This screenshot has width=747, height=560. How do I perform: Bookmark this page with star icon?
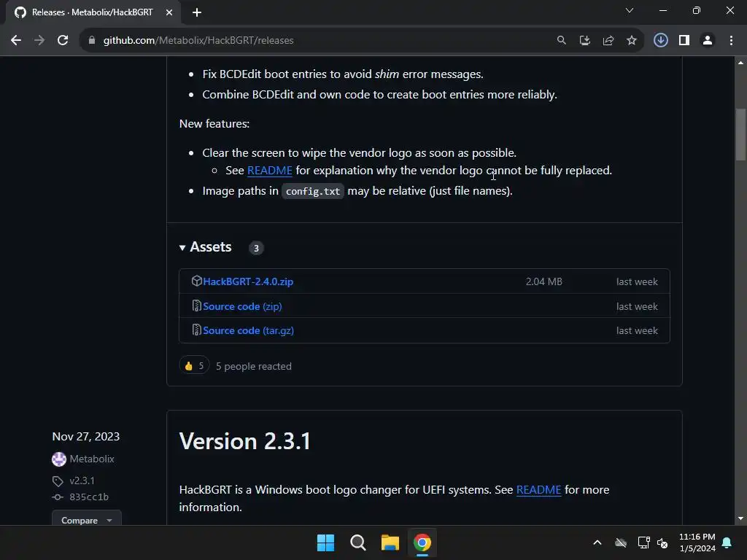point(631,41)
